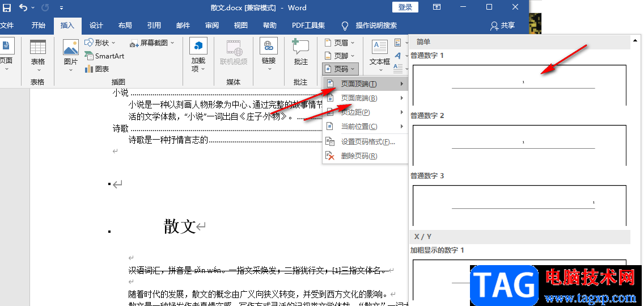Switch to the 开始 tab
644x306 pixels.
38,26
